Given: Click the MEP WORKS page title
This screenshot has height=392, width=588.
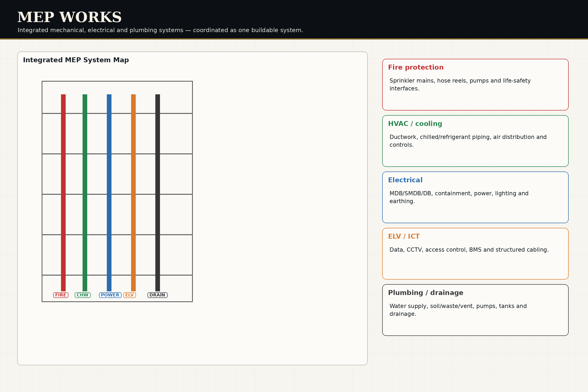Looking at the screenshot, I should tap(70, 17).
